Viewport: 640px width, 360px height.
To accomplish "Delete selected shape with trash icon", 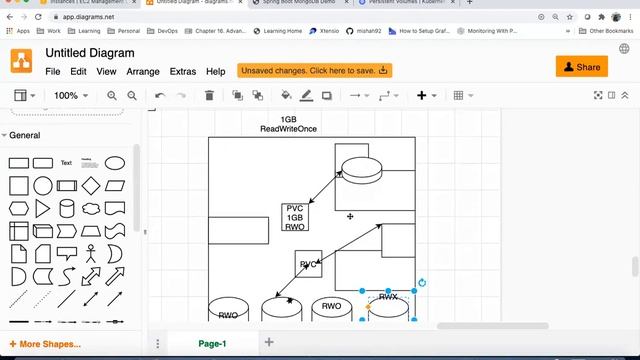I will (209, 96).
